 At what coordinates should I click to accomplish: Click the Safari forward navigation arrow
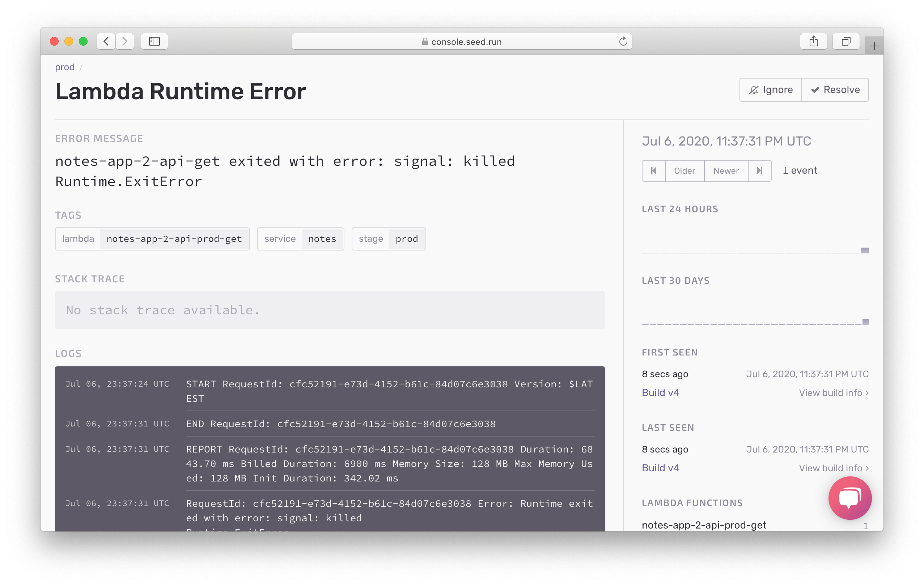[x=125, y=42]
